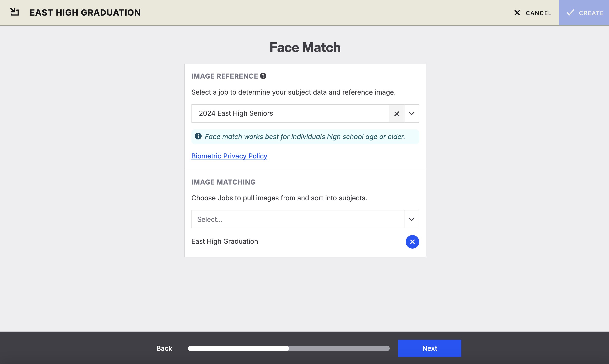Open the 2024 East High Seniors combo box
Image resolution: width=609 pixels, height=364 pixels.
(x=290, y=114)
